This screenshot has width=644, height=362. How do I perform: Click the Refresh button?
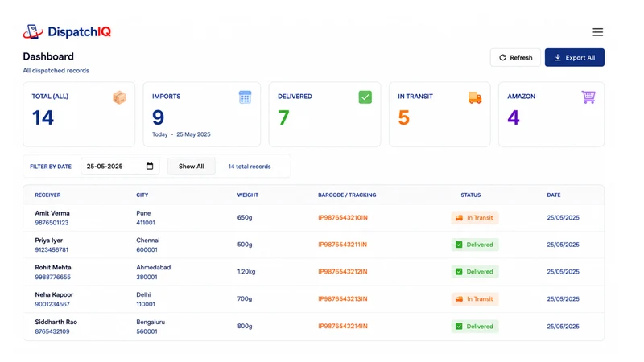pos(515,57)
